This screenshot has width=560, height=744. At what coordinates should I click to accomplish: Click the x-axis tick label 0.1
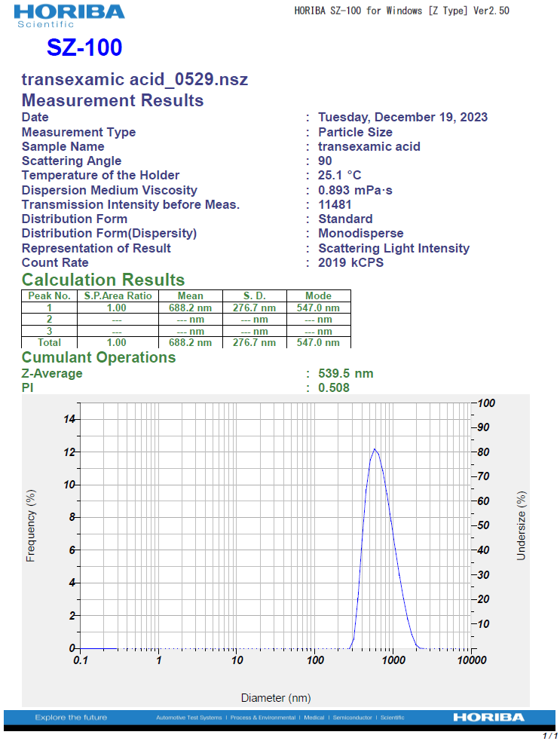80,660
